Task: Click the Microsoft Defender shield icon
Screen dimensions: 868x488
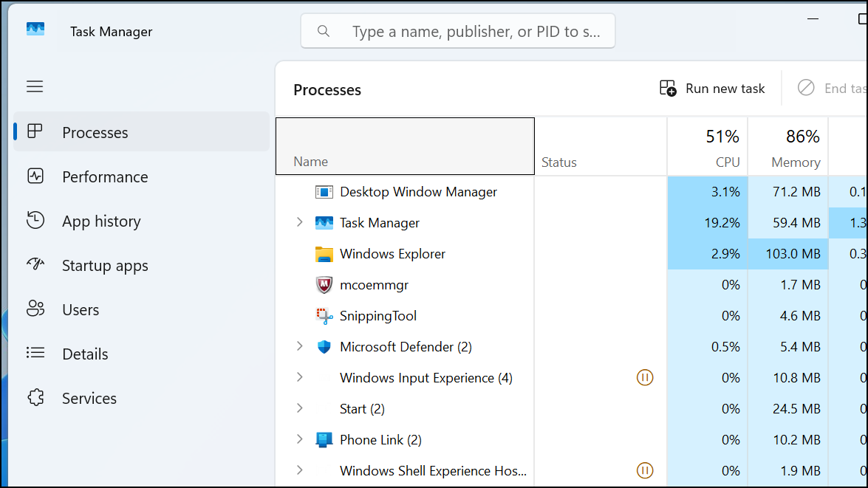Action: point(324,347)
